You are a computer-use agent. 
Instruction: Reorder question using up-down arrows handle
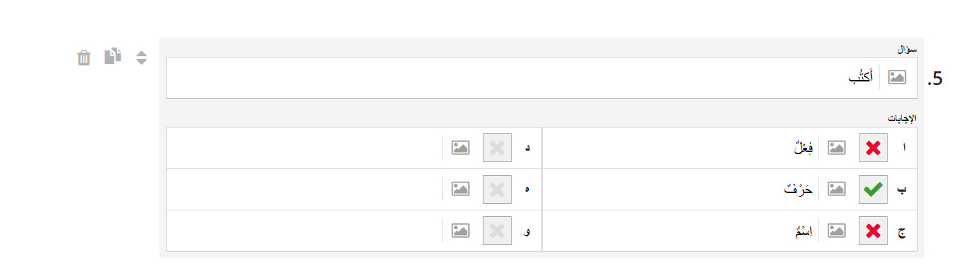(141, 58)
